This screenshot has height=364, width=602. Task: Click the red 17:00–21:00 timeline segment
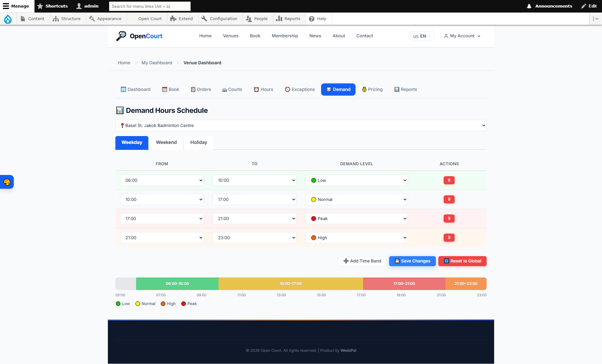(404, 284)
